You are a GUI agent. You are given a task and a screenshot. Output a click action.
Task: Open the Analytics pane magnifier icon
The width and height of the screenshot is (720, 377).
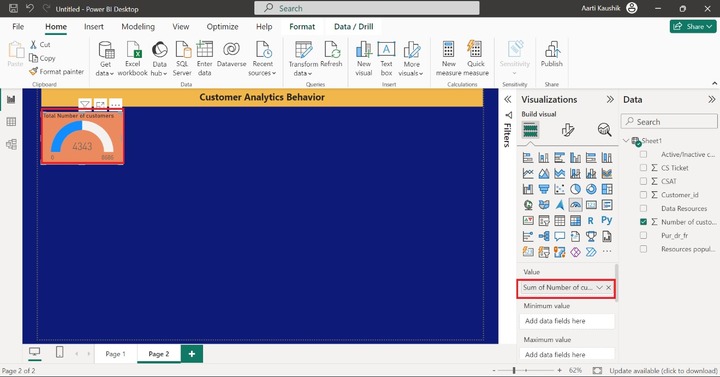pyautogui.click(x=604, y=130)
